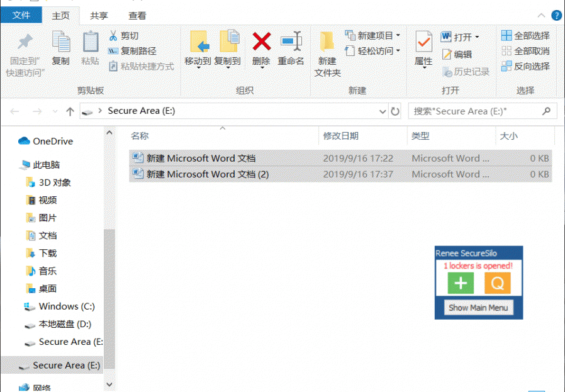Click the green plus icon in Renee SecureSilo
This screenshot has height=392, width=565.
tap(461, 284)
